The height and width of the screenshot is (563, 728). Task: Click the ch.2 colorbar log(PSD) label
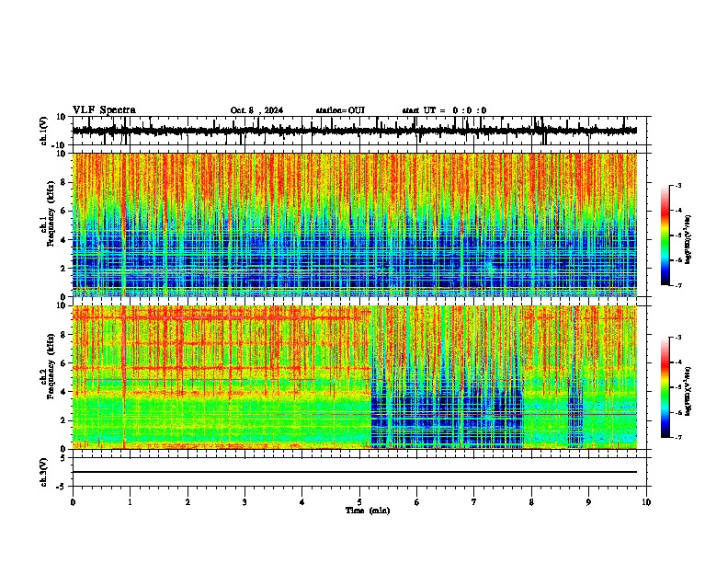pos(688,391)
